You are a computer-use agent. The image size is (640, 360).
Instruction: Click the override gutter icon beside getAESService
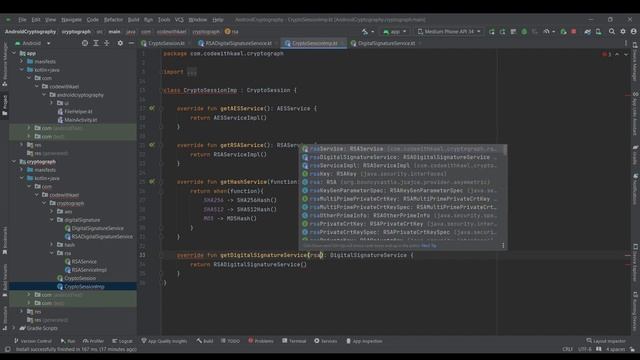[x=152, y=109]
